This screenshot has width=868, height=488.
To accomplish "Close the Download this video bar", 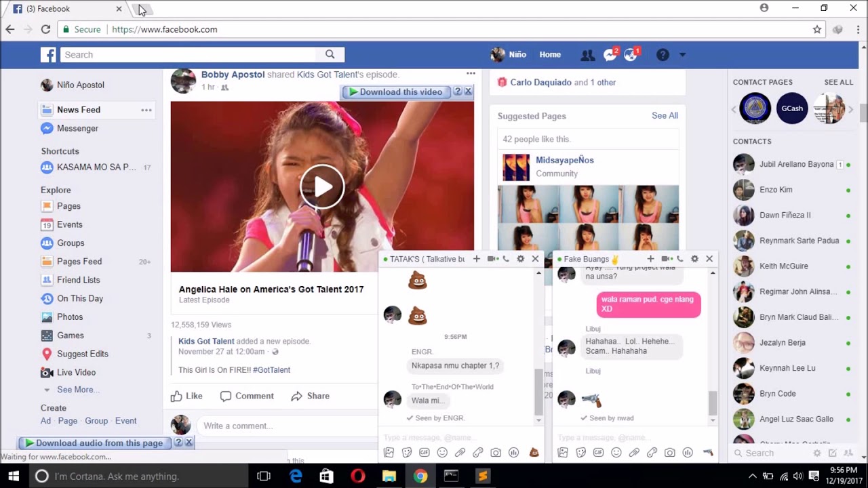I will coord(468,91).
